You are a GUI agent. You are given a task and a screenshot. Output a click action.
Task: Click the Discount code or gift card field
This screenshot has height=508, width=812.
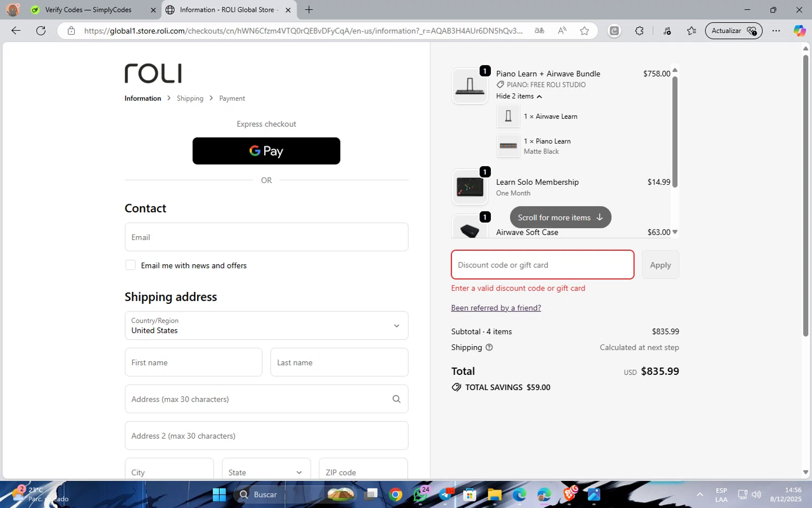pos(542,265)
